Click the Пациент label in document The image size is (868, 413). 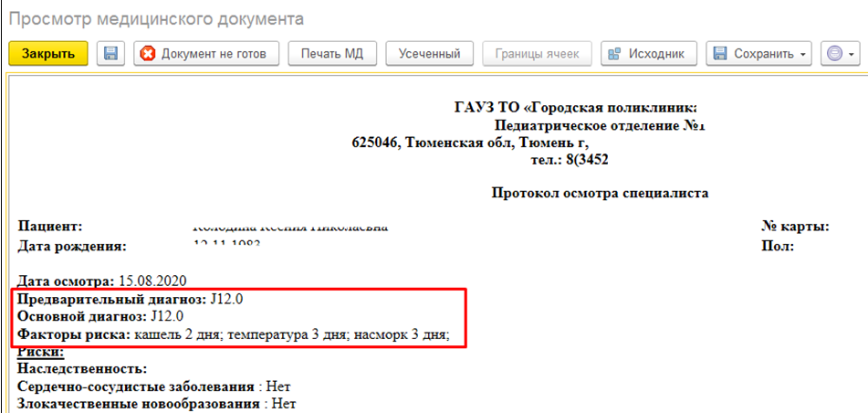click(x=50, y=227)
